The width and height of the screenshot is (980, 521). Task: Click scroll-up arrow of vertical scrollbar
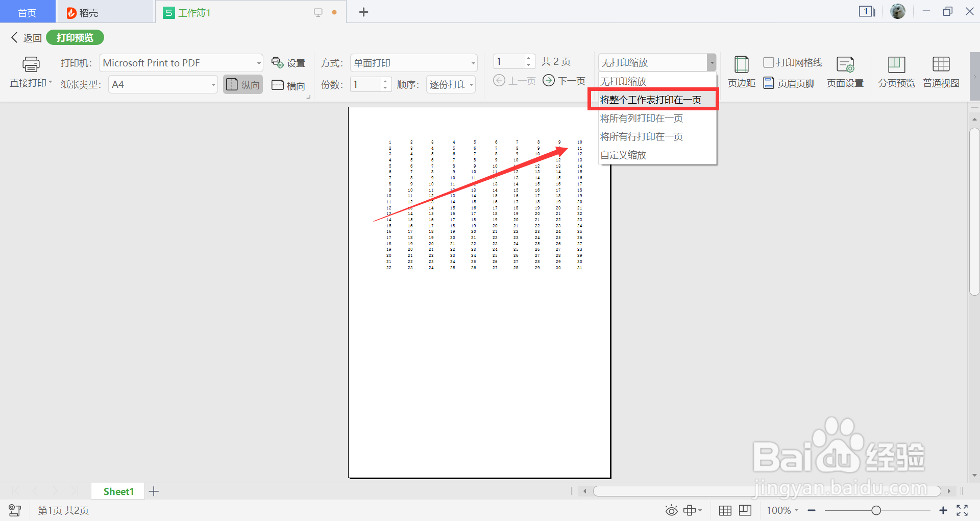pos(974,119)
